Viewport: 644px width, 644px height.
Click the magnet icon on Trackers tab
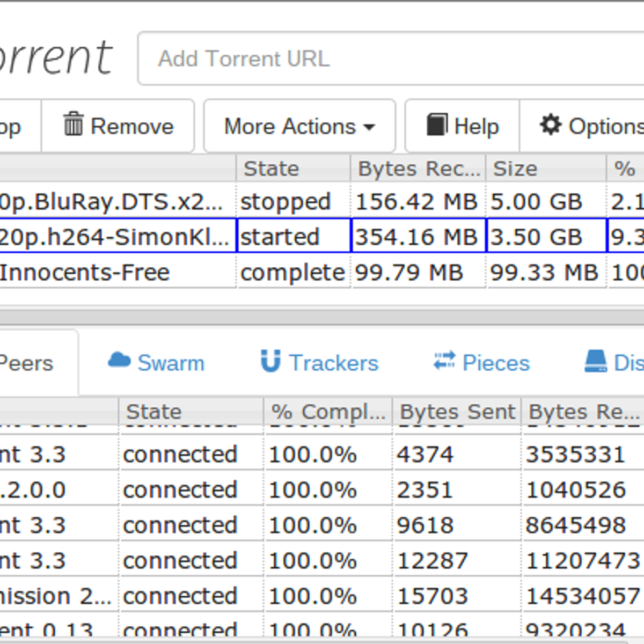coord(270,361)
